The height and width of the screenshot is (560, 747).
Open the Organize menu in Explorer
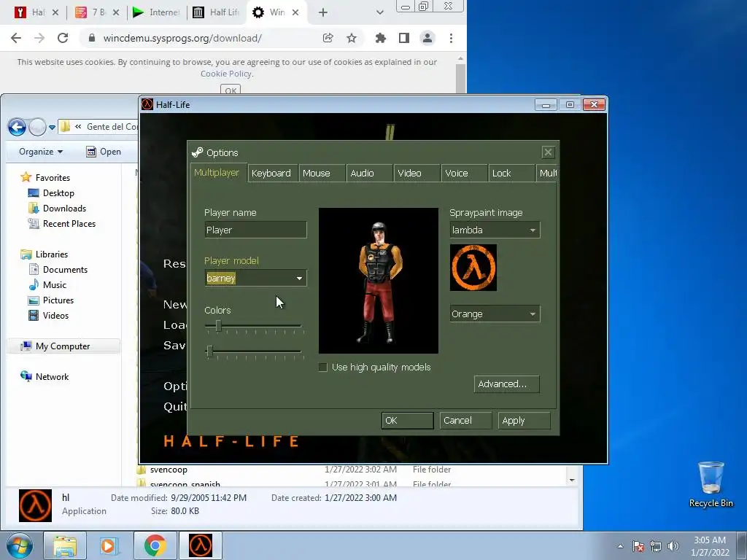[41, 152]
